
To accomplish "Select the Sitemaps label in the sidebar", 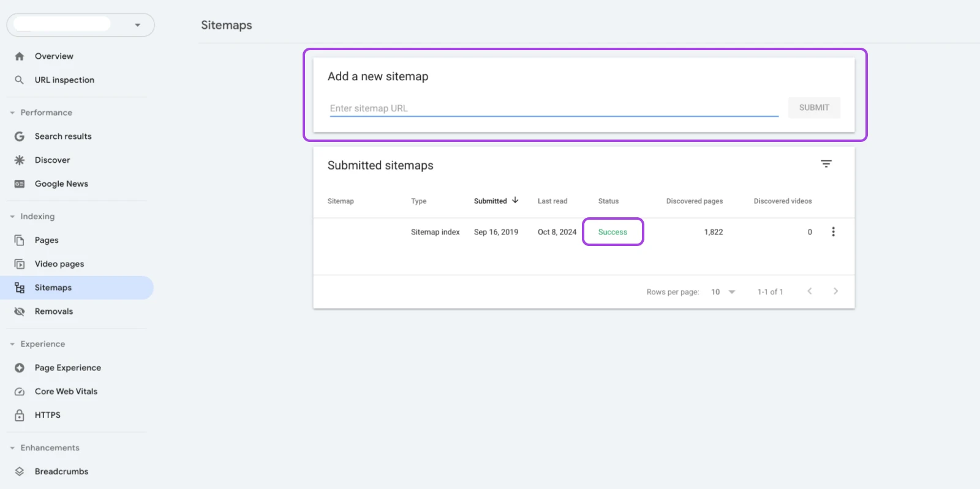I will tap(53, 288).
